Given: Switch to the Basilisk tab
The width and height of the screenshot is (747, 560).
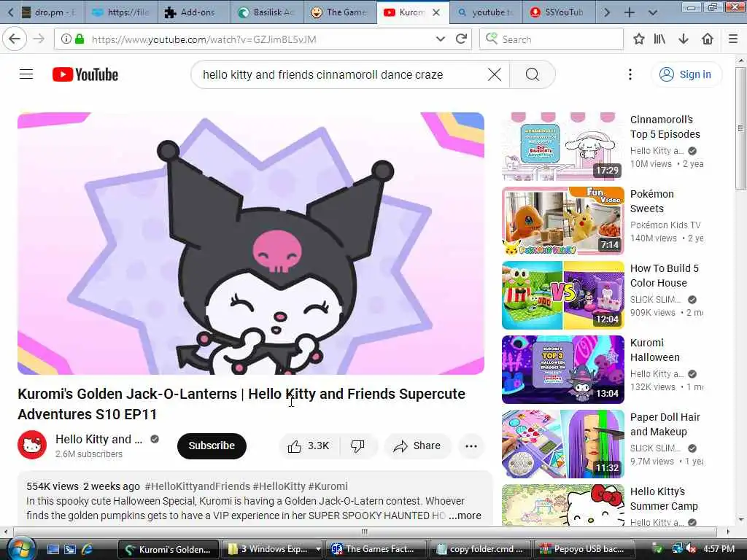Looking at the screenshot, I should 267,12.
